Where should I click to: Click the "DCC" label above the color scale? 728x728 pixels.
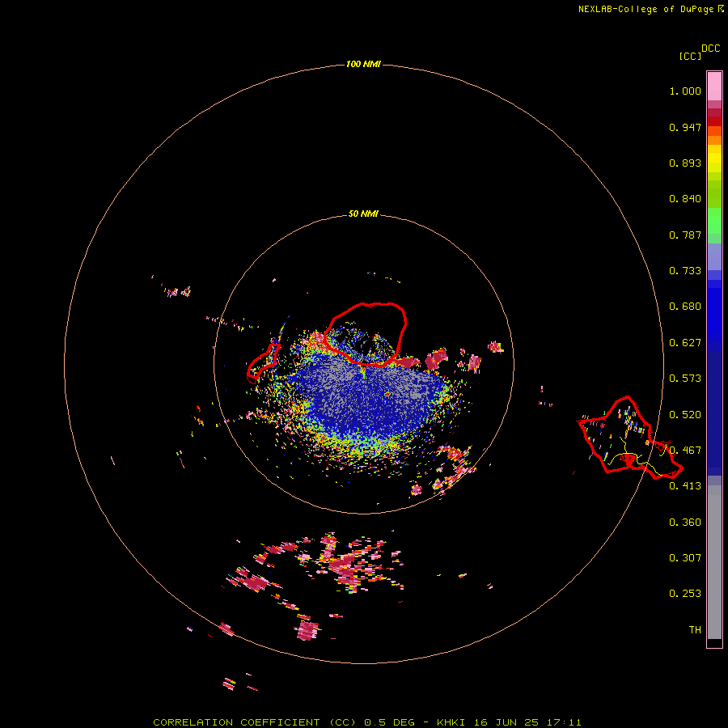tap(711, 49)
